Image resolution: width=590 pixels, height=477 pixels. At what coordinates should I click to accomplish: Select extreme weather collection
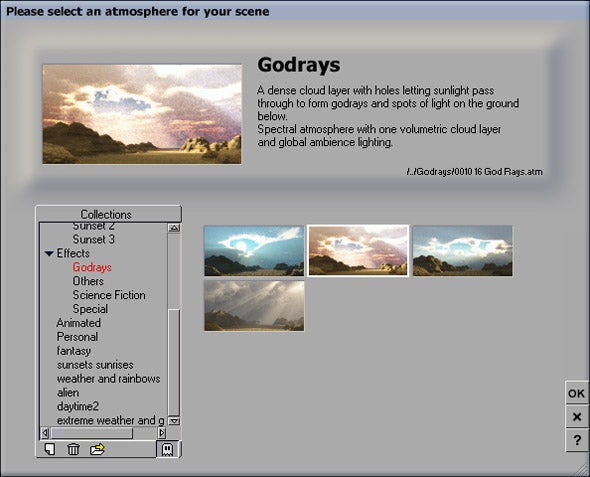pos(111,420)
